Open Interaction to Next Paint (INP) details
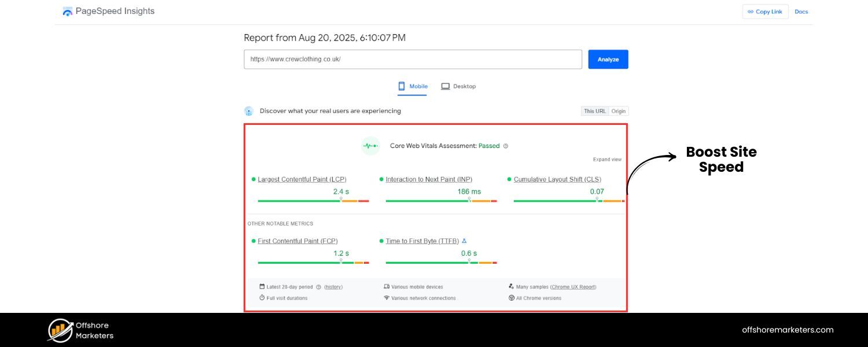Viewport: 868px width, 347px height. pyautogui.click(x=429, y=179)
